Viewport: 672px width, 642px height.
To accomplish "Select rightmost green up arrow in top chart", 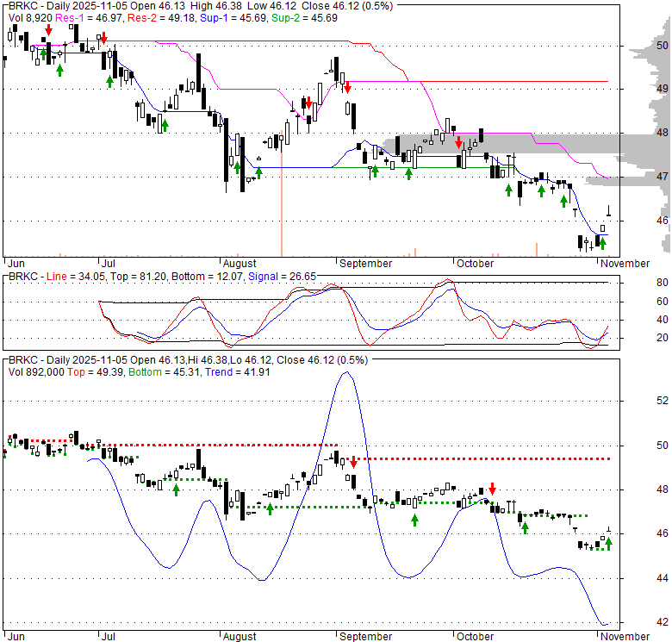I will [602, 244].
